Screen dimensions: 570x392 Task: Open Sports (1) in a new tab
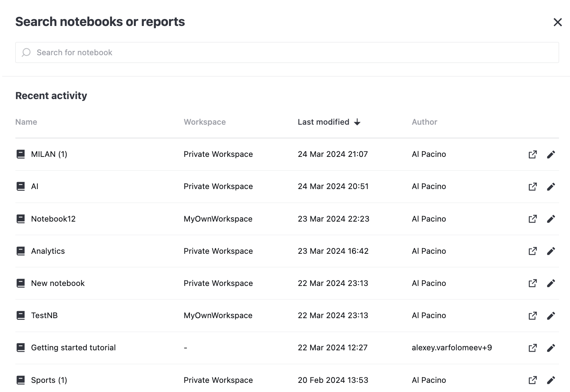pyautogui.click(x=533, y=380)
